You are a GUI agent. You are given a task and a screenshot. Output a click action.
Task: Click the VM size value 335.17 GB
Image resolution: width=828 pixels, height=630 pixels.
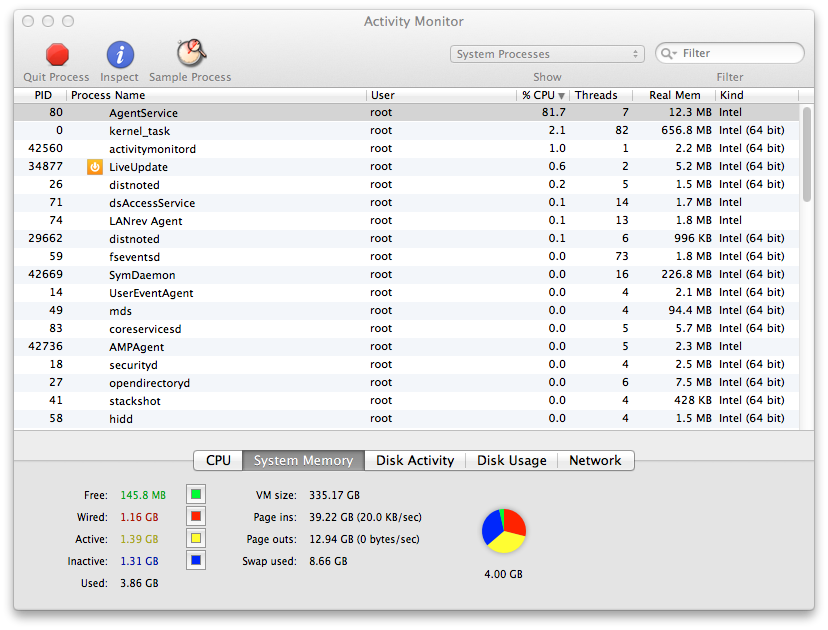pyautogui.click(x=334, y=495)
